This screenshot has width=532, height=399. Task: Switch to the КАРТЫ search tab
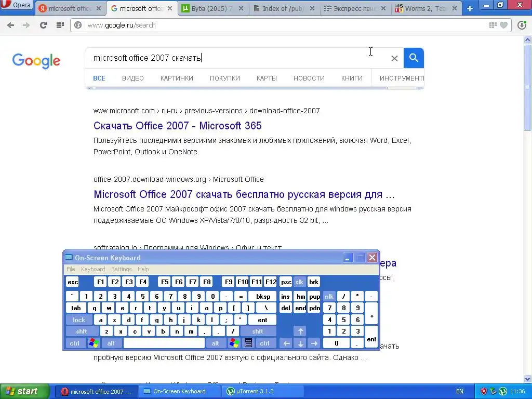coord(267,78)
